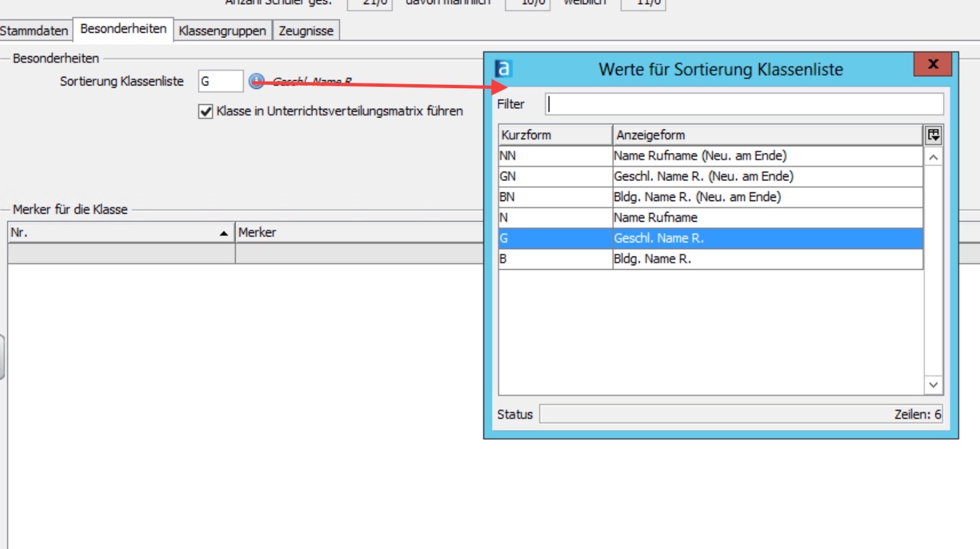Sort by Anzeigeform column header
980x549 pixels.
768,135
